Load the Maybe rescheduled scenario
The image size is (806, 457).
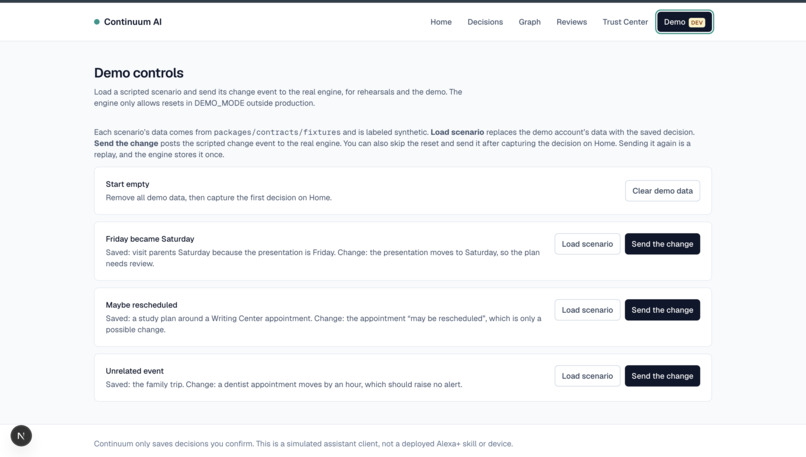587,310
